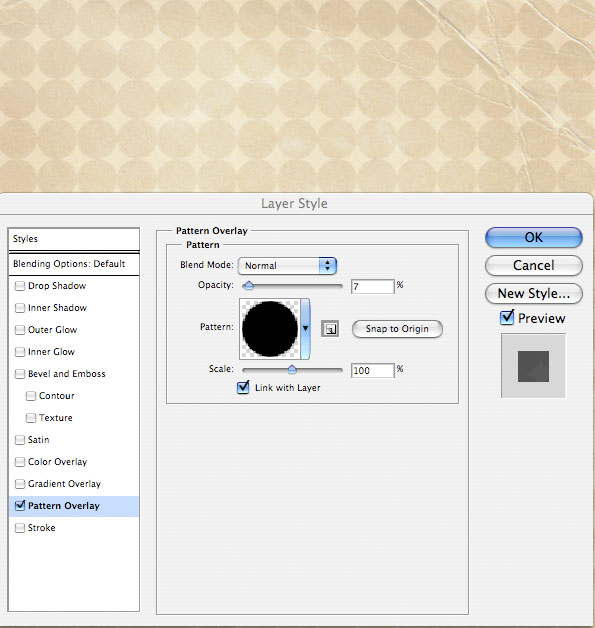595x628 pixels.
Task: Select the Outer Glow label text
Action: pyautogui.click(x=52, y=330)
